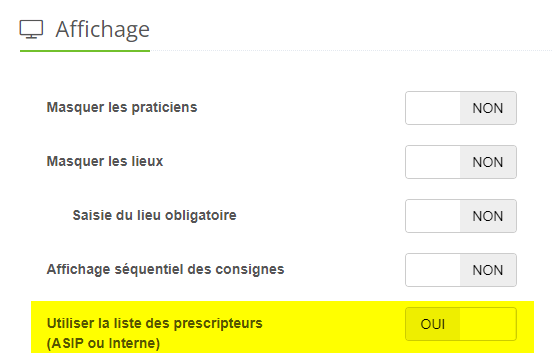The width and height of the screenshot is (553, 364).
Task: Click blank right half of prescripteurs toggle
Action: click(488, 324)
